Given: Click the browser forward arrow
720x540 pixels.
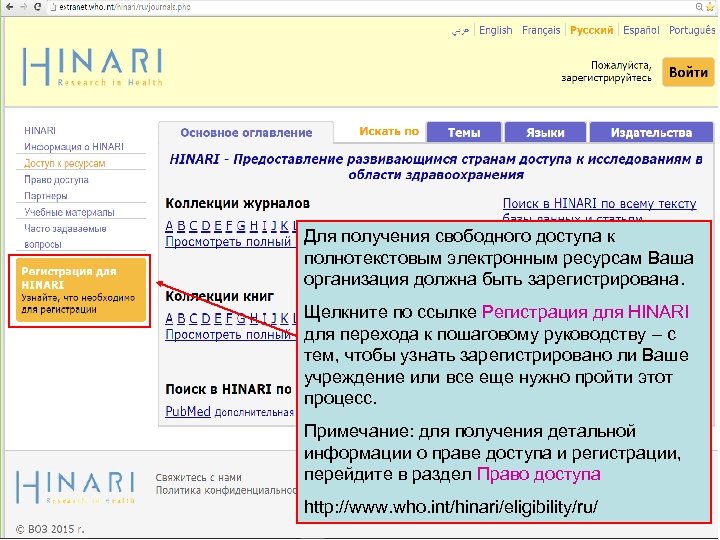Looking at the screenshot, I should 23,7.
